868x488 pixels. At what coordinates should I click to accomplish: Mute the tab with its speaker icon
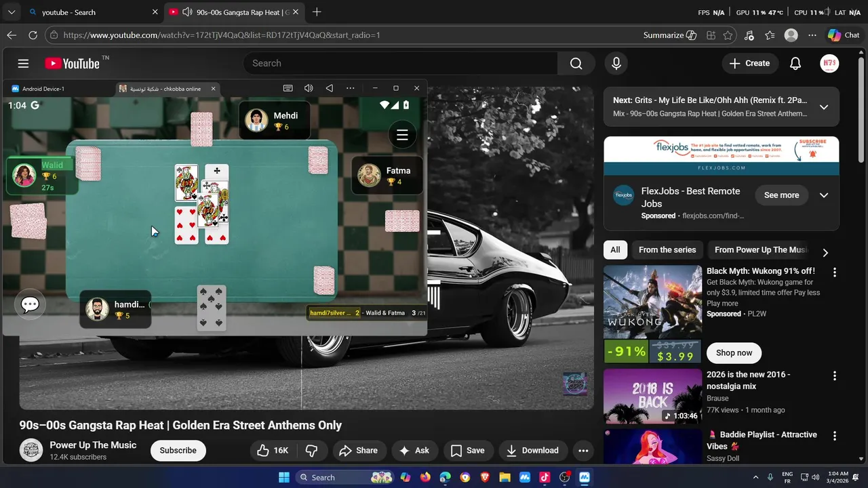[186, 12]
